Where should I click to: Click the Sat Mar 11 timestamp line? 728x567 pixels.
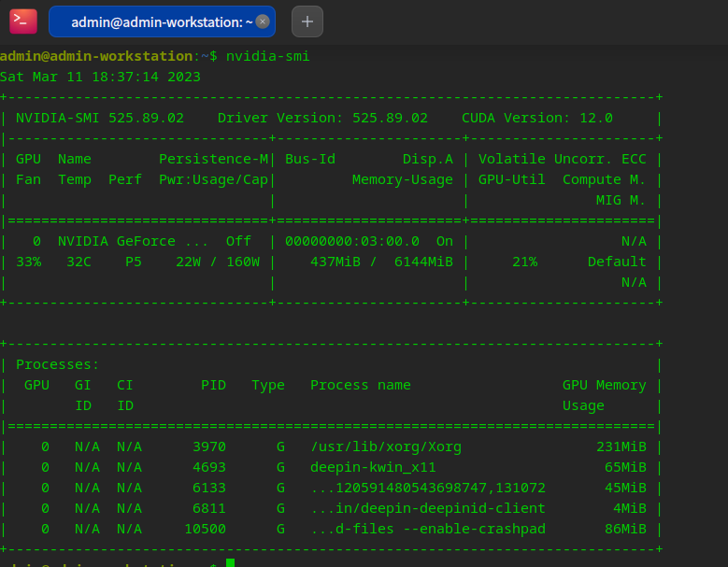point(100,77)
